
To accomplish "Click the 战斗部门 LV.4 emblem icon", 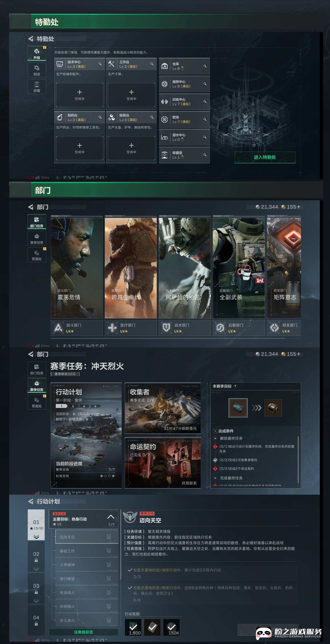I will pyautogui.click(x=58, y=328).
